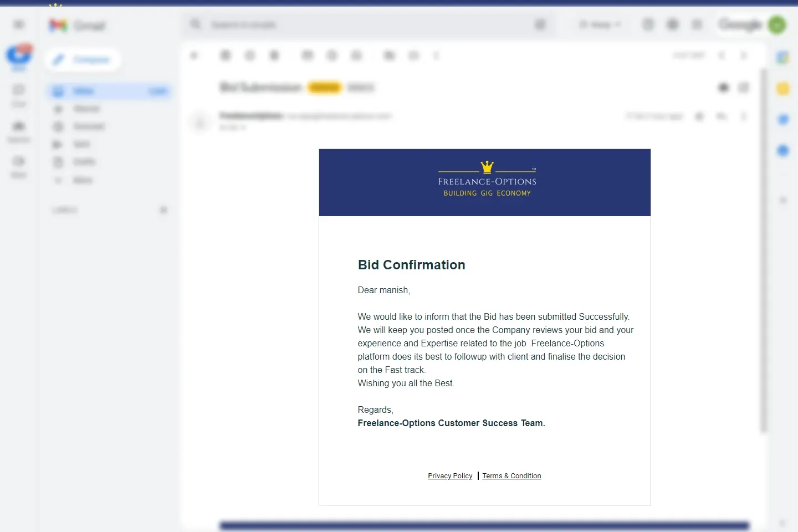
Task: Click the Report spam icon
Action: click(x=250, y=55)
